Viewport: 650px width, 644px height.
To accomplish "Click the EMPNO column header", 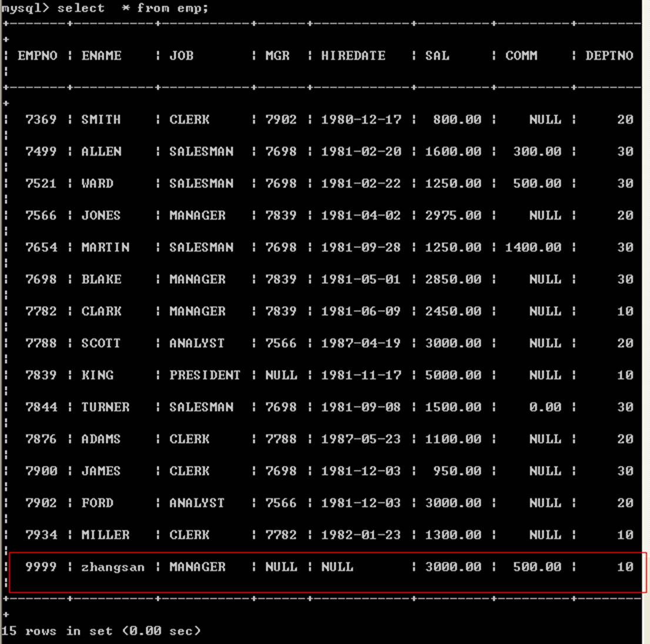I will (x=38, y=56).
